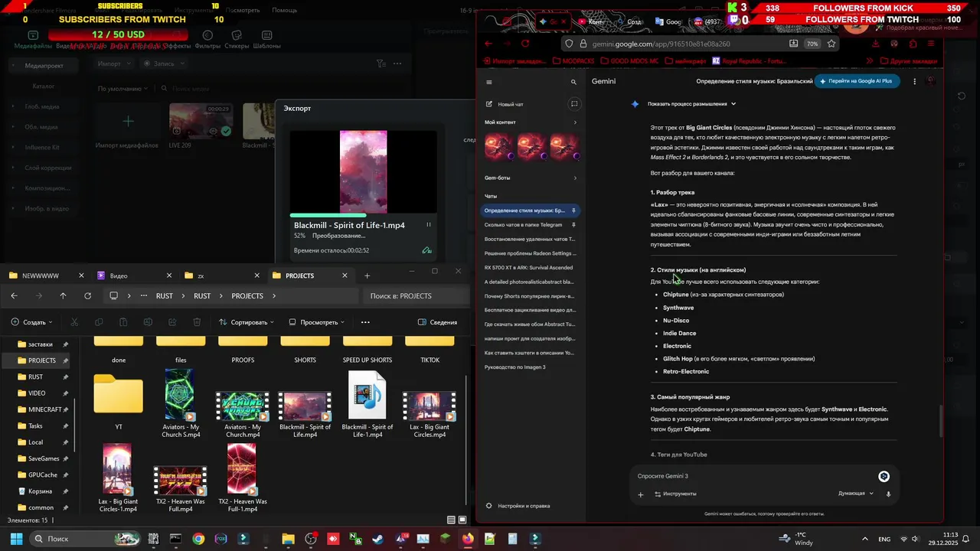980x551 pixels.
Task: Open Gemini sidebar hamburger menu
Action: tap(489, 82)
